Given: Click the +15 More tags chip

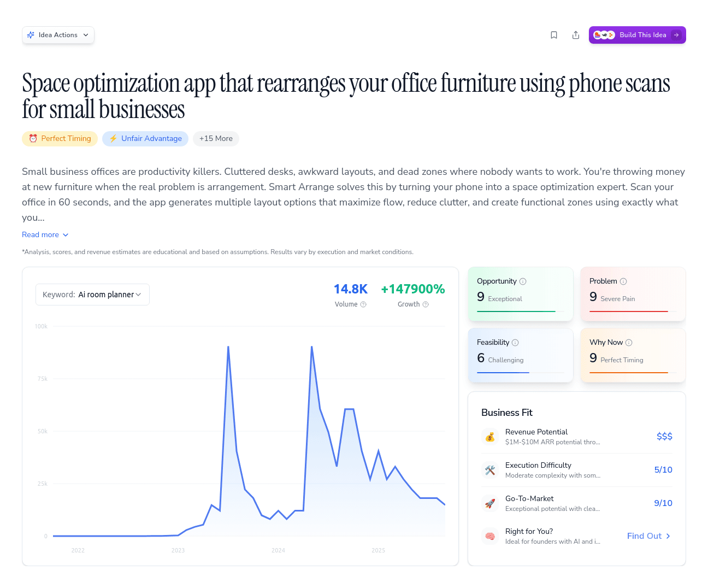Looking at the screenshot, I should tap(216, 138).
